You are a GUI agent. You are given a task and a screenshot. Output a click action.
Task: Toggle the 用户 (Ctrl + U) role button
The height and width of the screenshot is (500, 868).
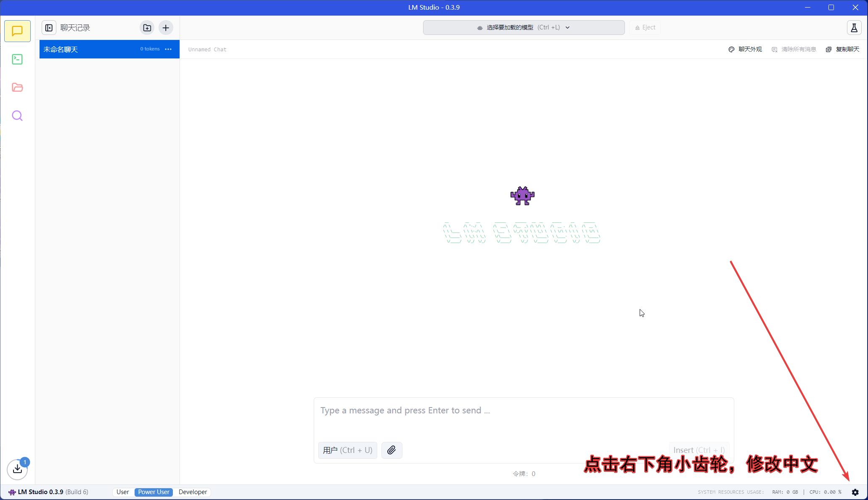pos(347,450)
